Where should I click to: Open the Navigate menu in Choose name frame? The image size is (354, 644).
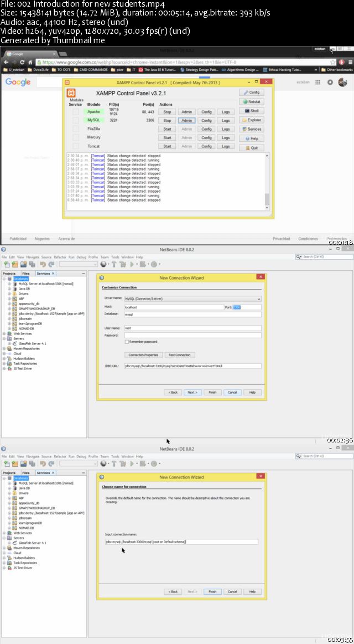click(33, 456)
